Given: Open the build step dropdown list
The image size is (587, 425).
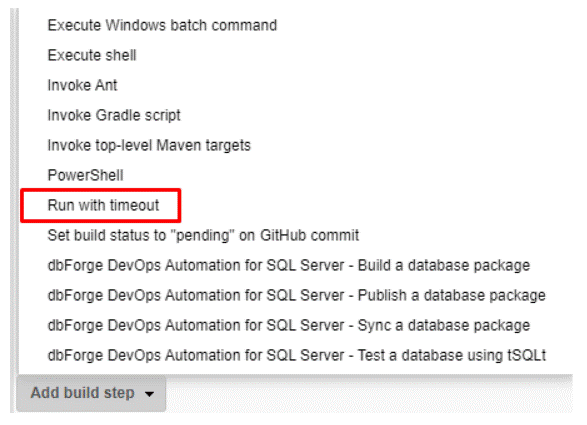Looking at the screenshot, I should coord(91,393).
